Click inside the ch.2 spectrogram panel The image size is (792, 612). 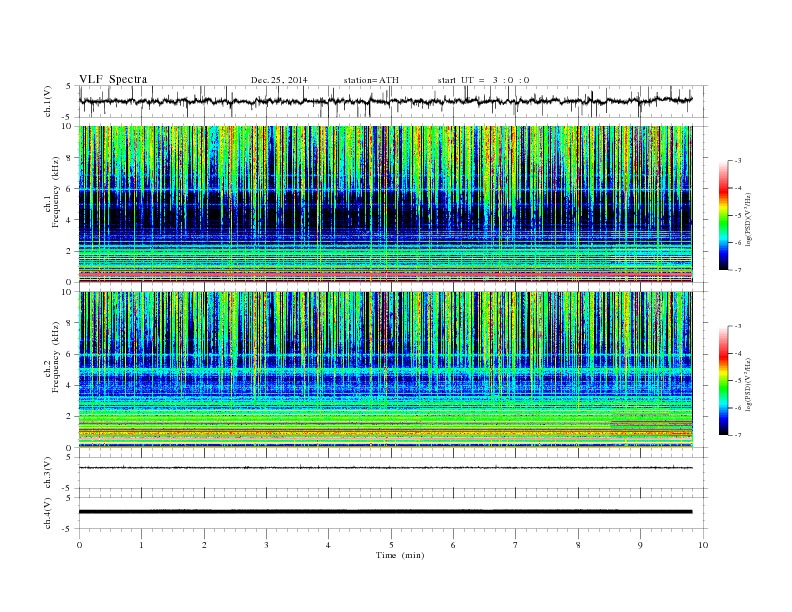[x=385, y=370]
